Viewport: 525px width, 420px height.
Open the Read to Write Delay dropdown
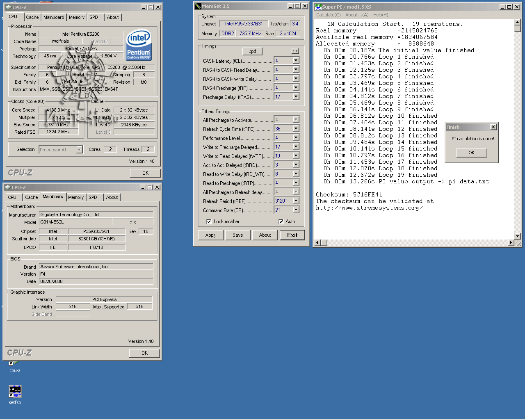[296, 174]
